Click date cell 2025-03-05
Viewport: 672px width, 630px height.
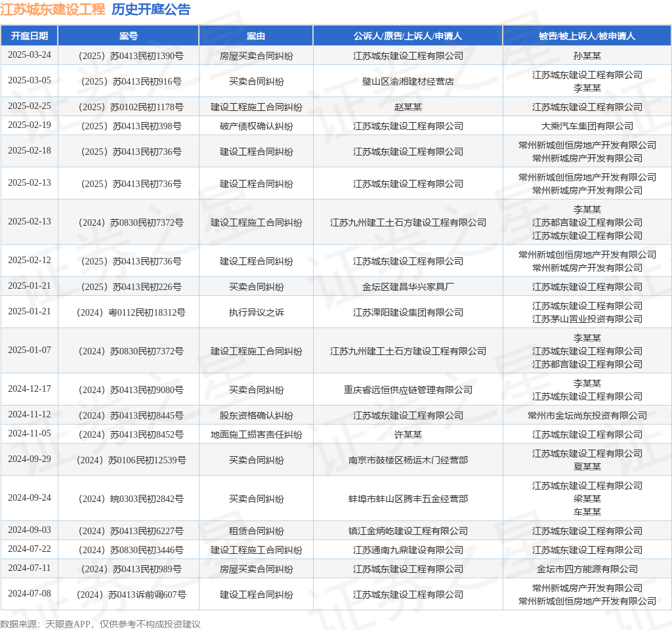coord(29,81)
